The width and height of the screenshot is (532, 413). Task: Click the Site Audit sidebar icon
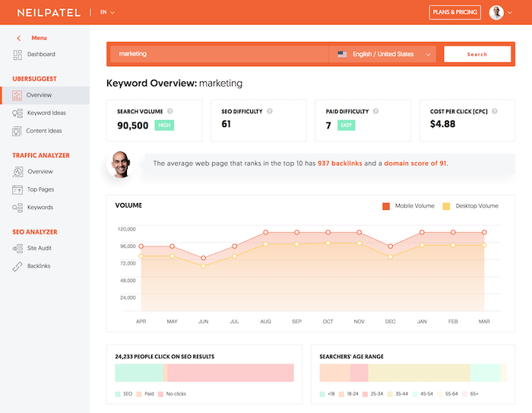[x=17, y=249]
